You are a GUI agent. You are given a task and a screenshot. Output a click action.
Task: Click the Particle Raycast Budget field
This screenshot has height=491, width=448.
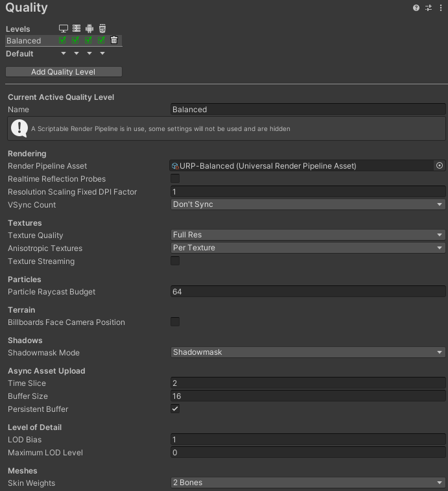308,291
